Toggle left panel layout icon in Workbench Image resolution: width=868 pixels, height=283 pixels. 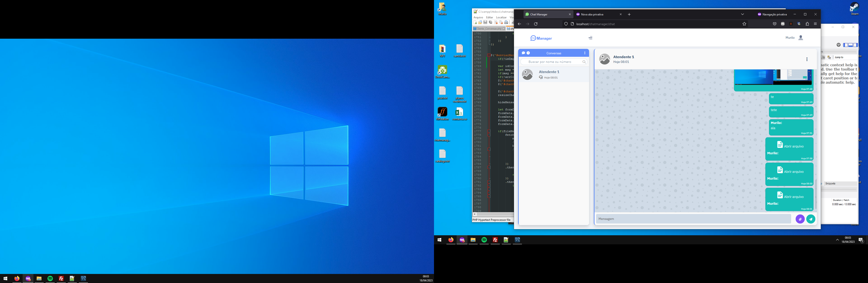[845, 45]
